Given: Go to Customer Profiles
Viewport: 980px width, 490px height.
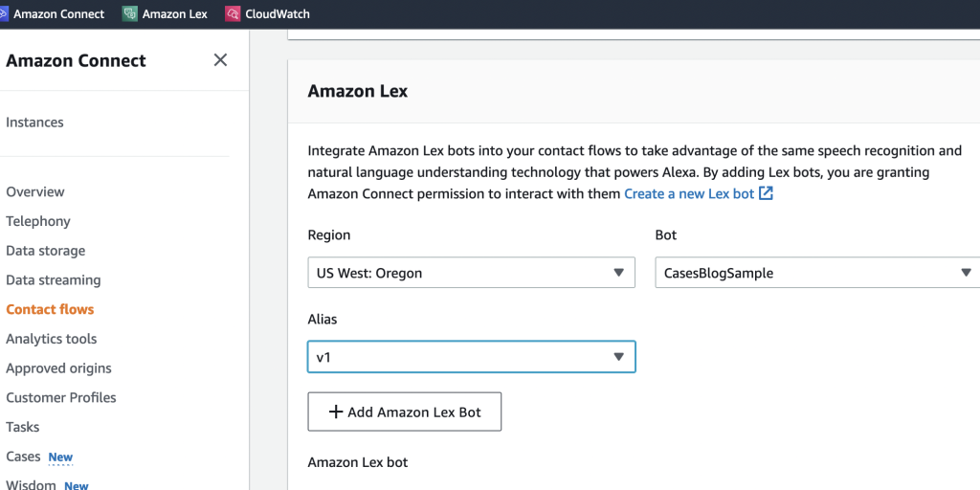Looking at the screenshot, I should tap(61, 398).
